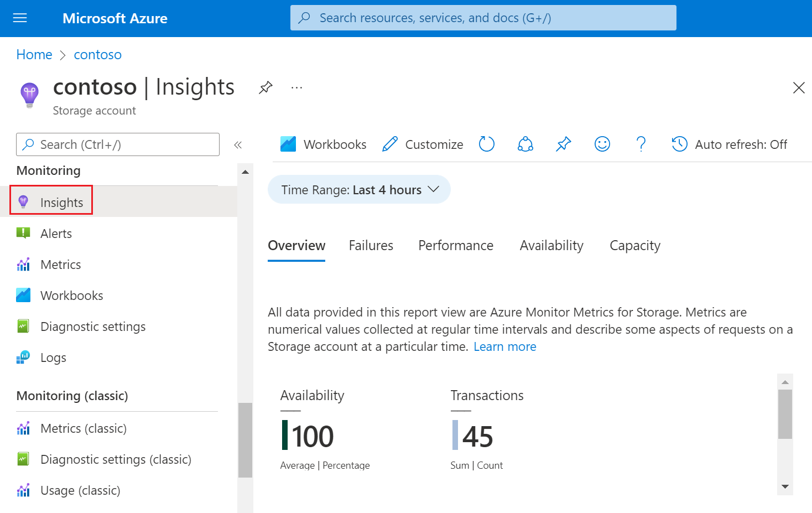
Task: Click the Workbooks icon in the toolbar
Action: tap(288, 144)
